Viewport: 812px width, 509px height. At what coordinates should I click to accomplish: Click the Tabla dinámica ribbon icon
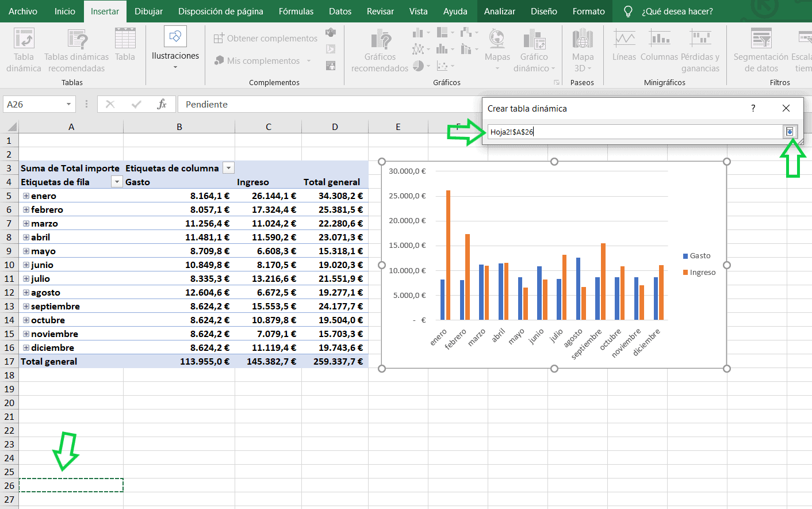coord(24,39)
